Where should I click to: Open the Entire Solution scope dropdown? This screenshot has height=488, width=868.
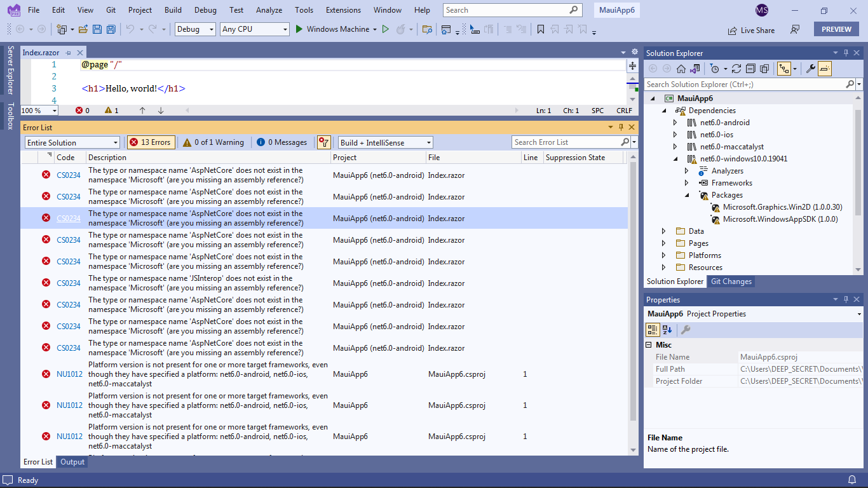[x=72, y=142]
